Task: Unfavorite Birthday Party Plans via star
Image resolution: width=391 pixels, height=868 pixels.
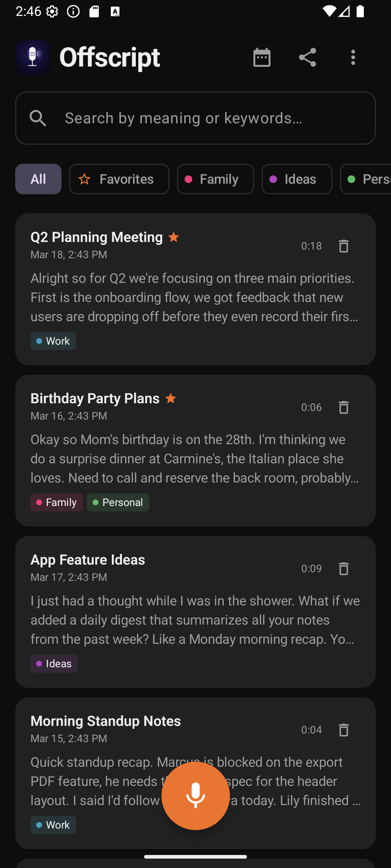Action: [171, 399]
